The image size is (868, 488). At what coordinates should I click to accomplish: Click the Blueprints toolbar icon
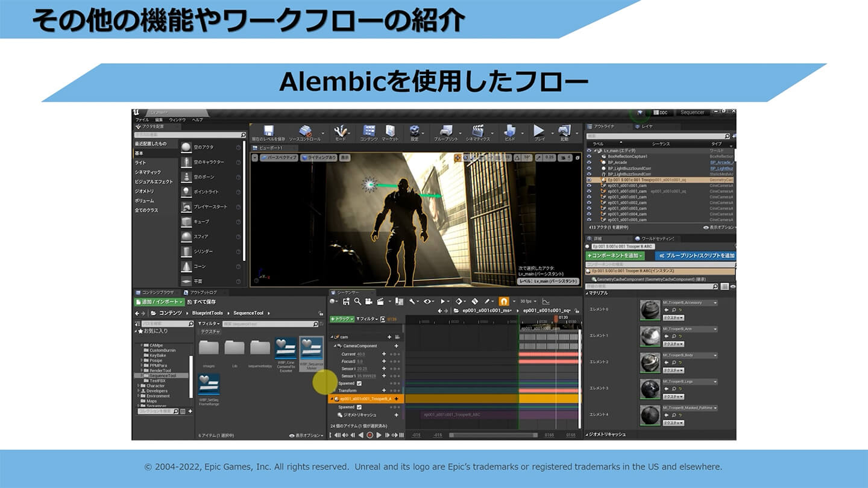(x=446, y=131)
